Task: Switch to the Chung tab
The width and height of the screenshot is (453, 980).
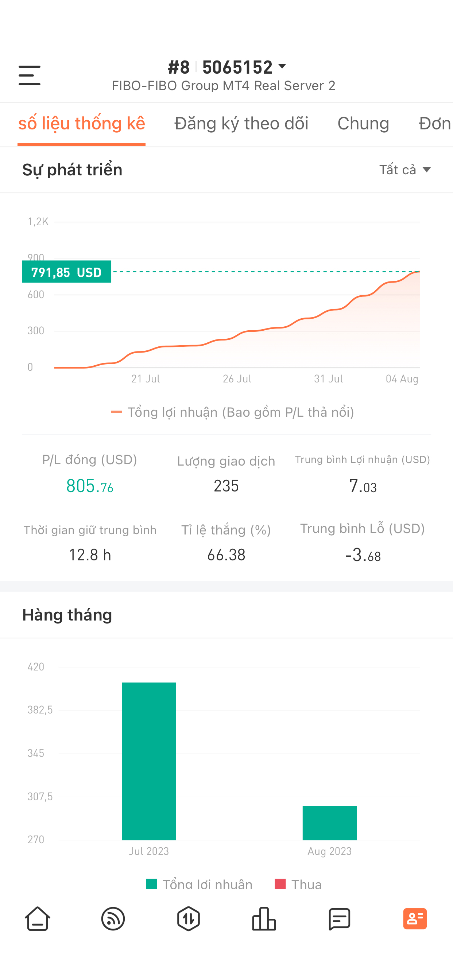Action: click(363, 124)
